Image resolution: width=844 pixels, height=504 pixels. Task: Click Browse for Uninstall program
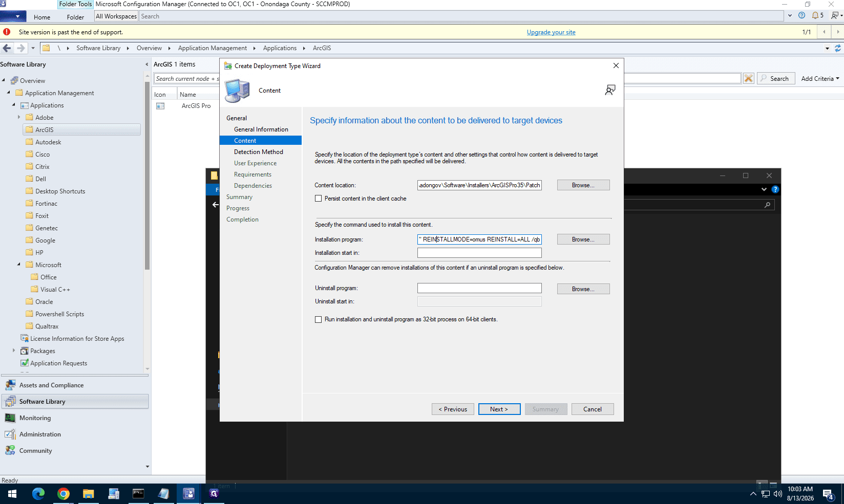[583, 289]
